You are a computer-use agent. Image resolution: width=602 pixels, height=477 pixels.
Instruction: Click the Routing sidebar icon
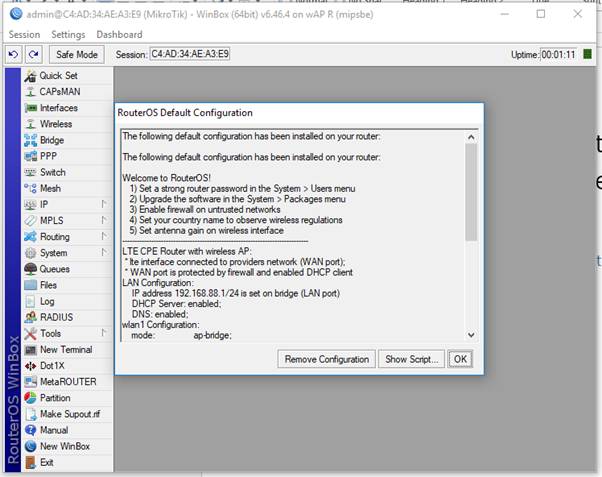click(x=30, y=237)
